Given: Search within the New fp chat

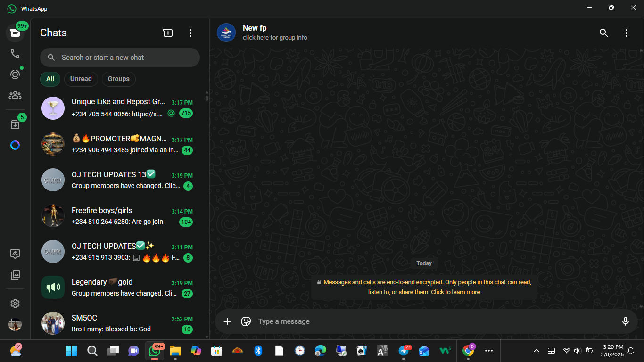Looking at the screenshot, I should 603,33.
